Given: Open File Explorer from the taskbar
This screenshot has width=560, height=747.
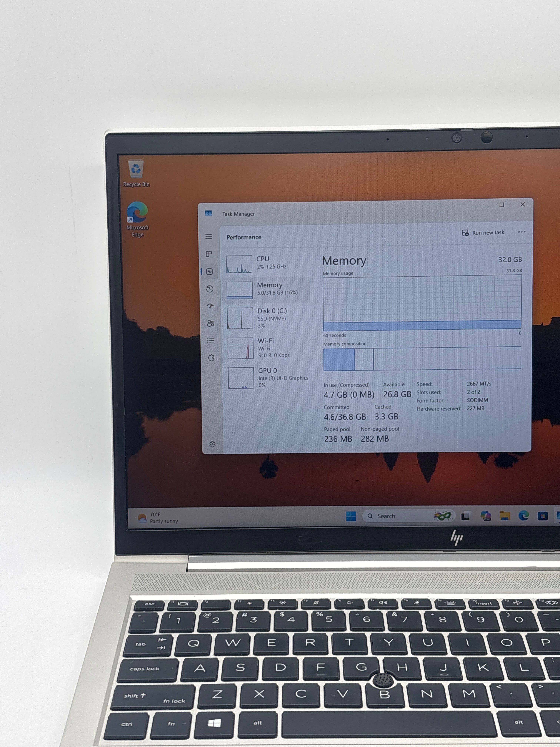Looking at the screenshot, I should click(505, 516).
